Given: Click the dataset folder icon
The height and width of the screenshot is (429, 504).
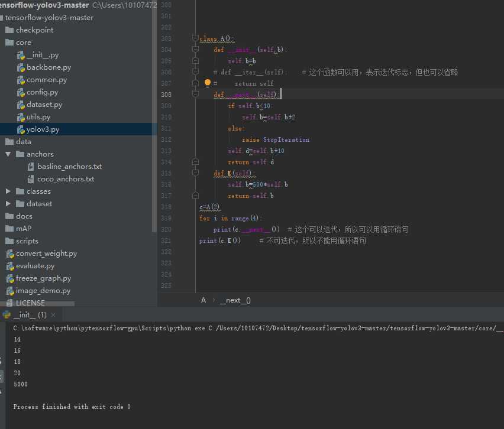Looking at the screenshot, I should [20, 204].
